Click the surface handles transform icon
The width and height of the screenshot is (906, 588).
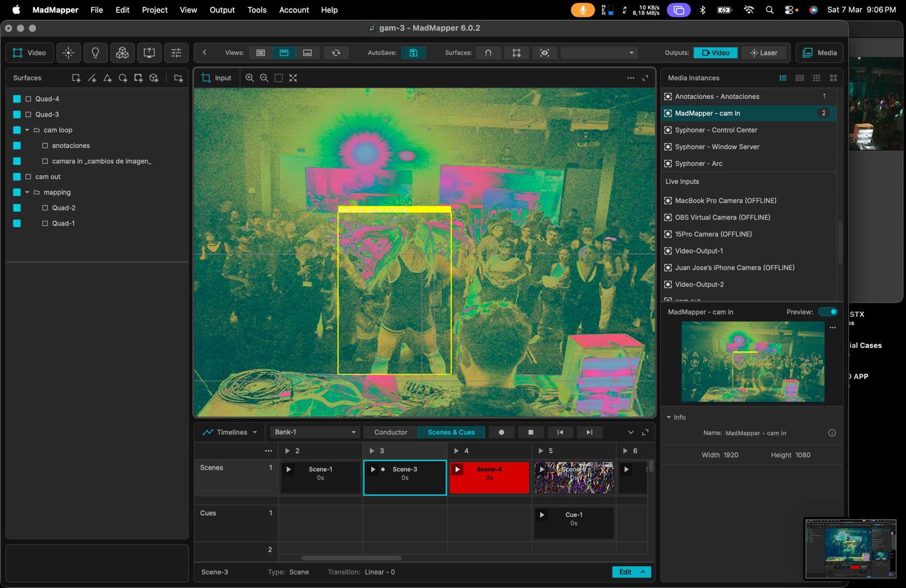[516, 53]
